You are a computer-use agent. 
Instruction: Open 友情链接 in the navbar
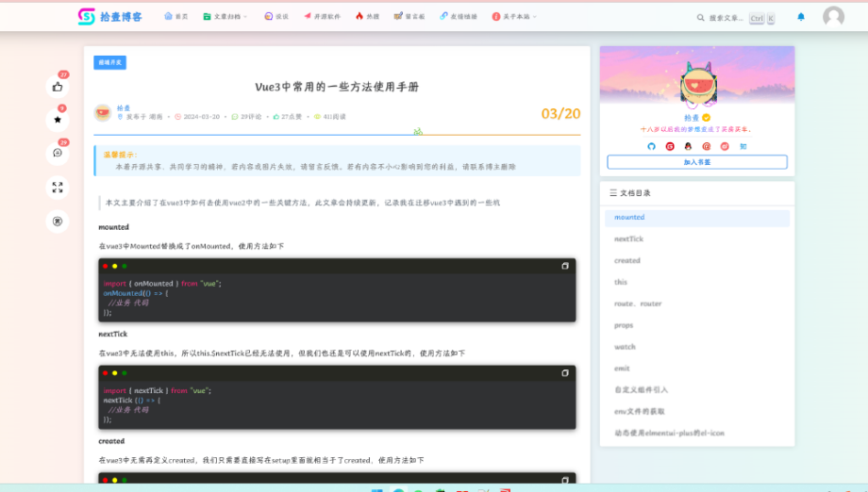(x=459, y=17)
